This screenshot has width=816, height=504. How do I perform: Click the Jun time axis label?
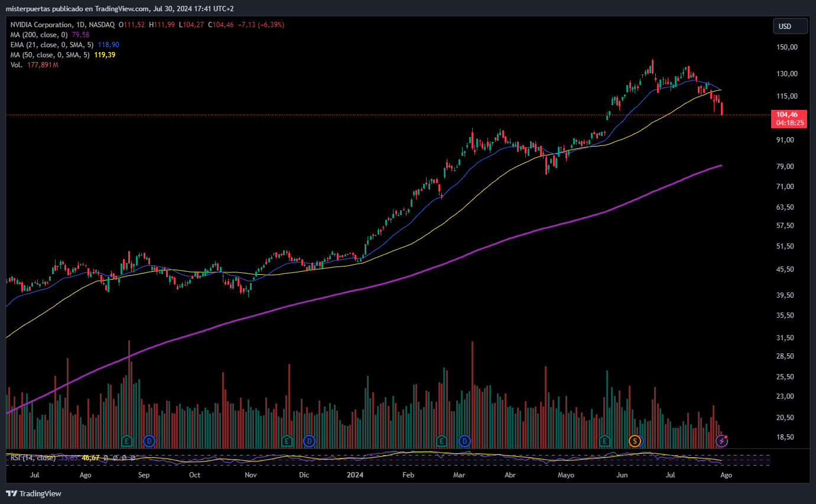point(622,475)
